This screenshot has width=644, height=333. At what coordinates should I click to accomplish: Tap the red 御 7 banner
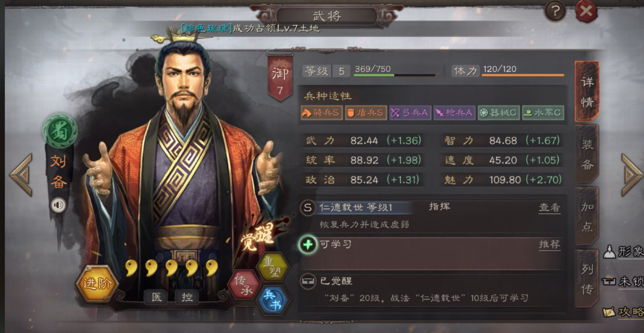coord(280,78)
